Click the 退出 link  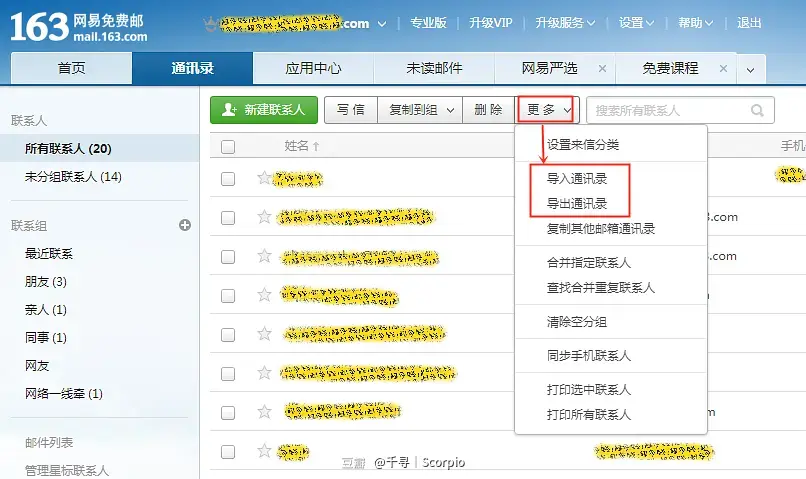pyautogui.click(x=749, y=23)
